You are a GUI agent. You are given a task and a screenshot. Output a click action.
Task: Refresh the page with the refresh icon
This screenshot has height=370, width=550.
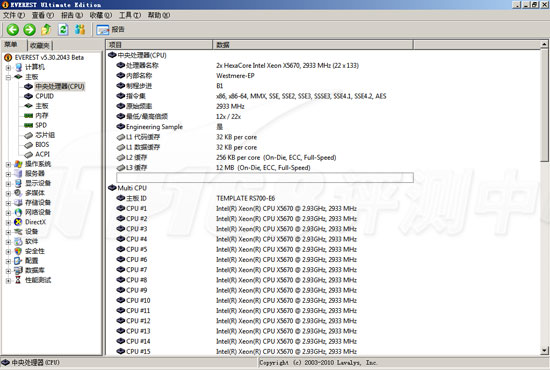(63, 29)
